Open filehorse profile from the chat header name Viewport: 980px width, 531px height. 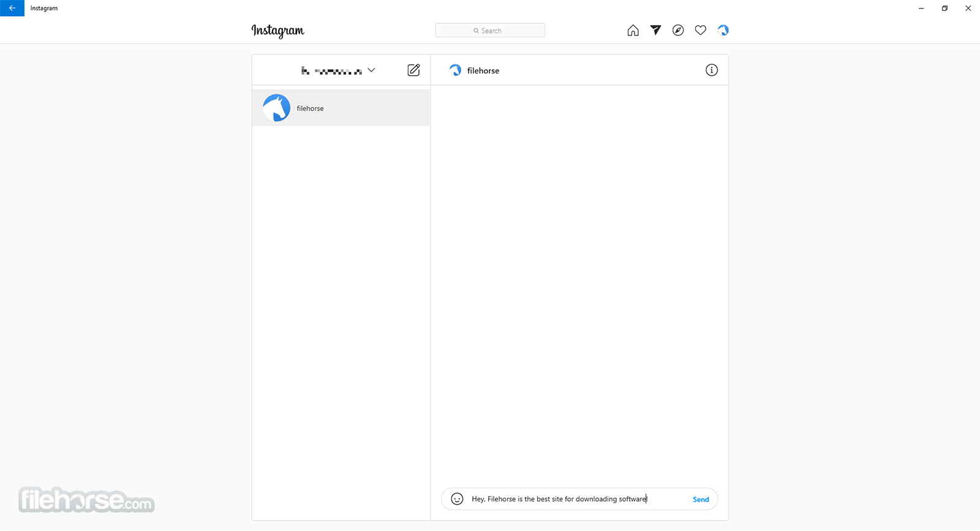click(483, 70)
